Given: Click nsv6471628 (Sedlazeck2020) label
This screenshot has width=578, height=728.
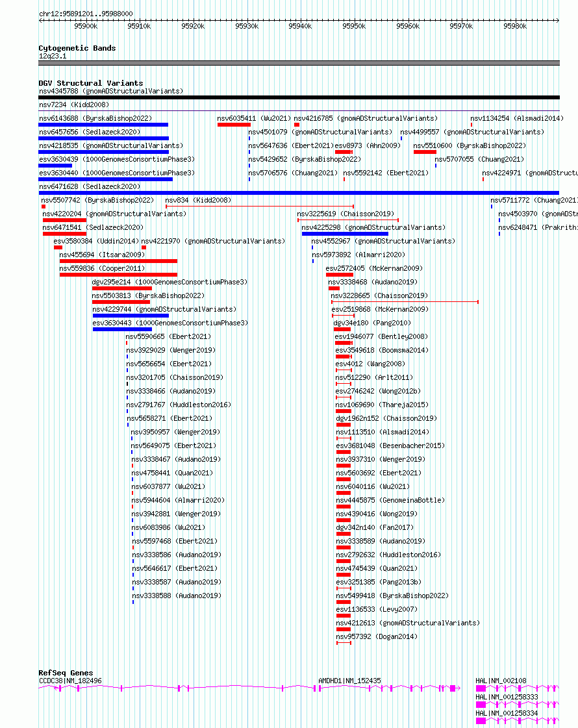Looking at the screenshot, I should [x=90, y=186].
